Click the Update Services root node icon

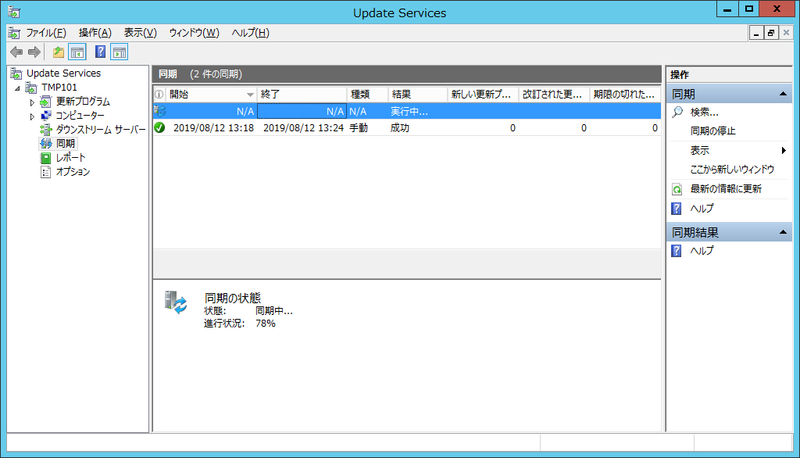(16, 73)
